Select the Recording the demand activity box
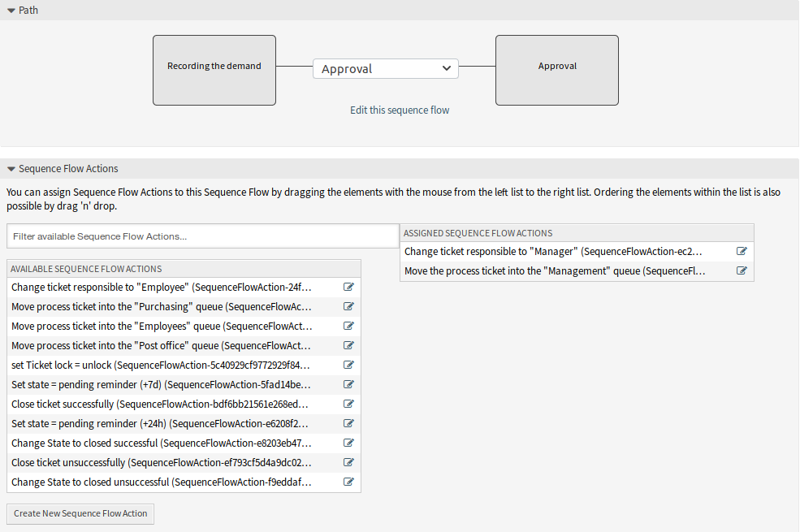 tap(214, 71)
